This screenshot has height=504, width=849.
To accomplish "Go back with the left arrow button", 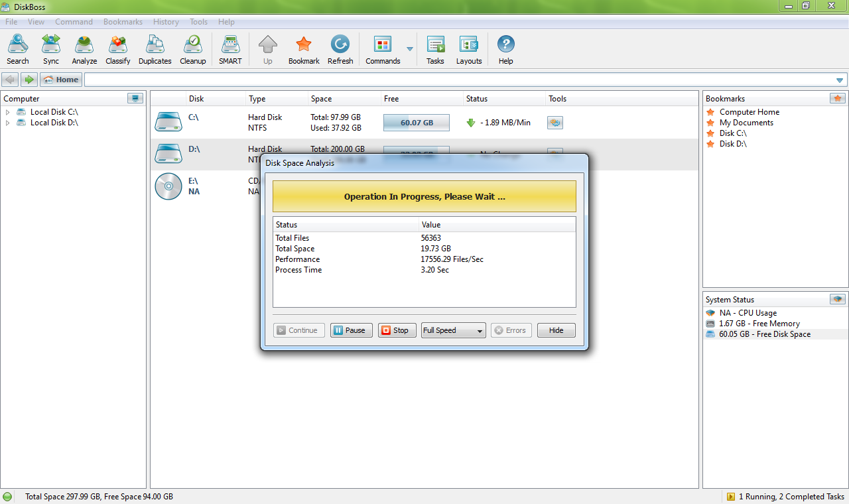I will pyautogui.click(x=10, y=80).
